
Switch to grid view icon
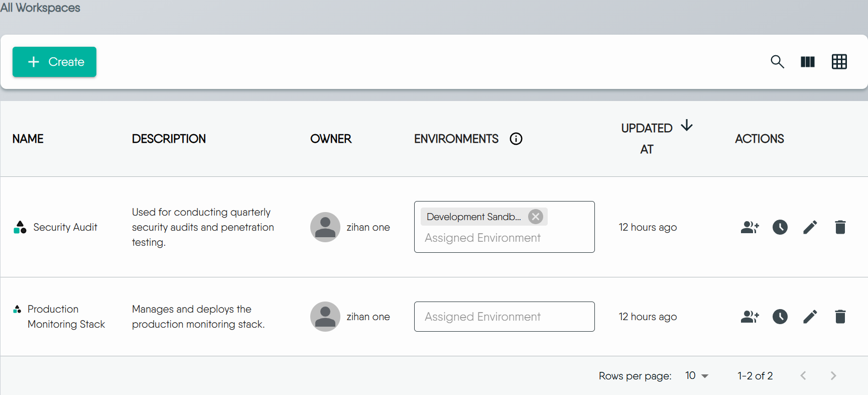839,62
